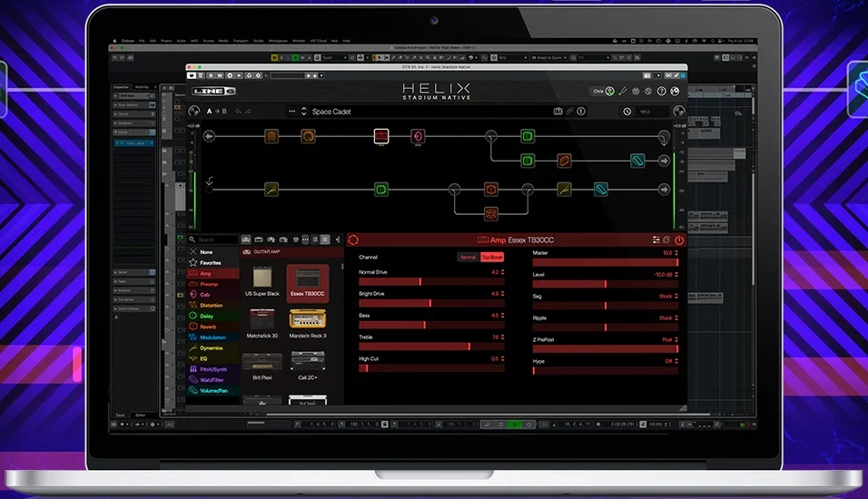
Task: Click the Treble slider
Action: point(431,347)
